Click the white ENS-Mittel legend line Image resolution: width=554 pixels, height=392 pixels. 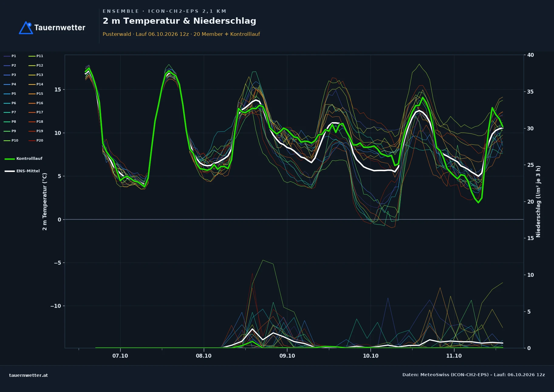[10, 171]
